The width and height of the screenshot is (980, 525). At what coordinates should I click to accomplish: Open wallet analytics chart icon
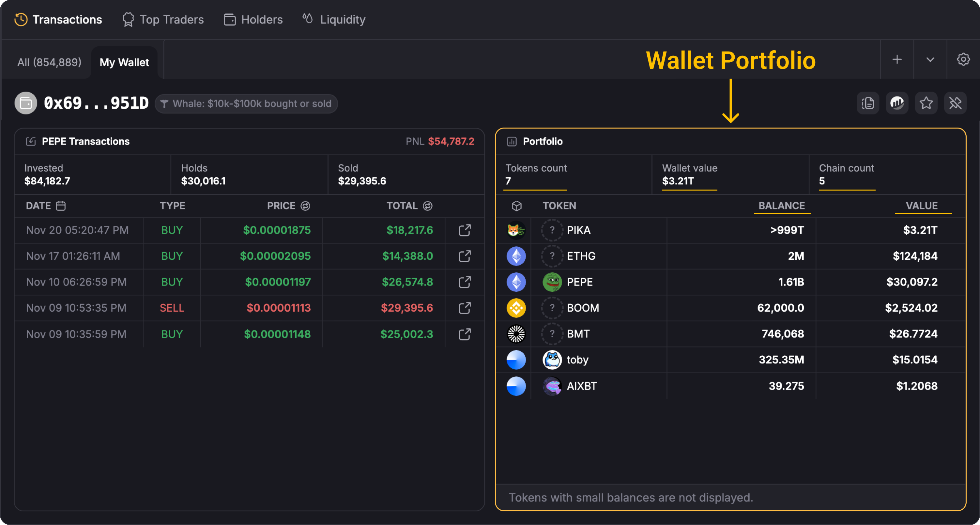point(897,103)
